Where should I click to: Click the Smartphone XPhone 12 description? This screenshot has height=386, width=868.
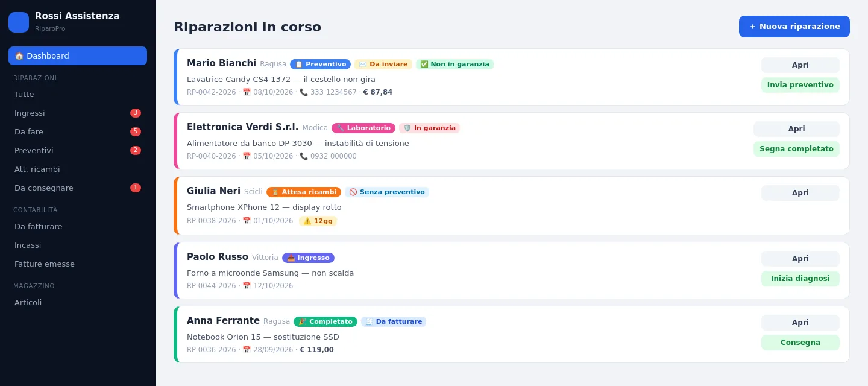click(264, 207)
